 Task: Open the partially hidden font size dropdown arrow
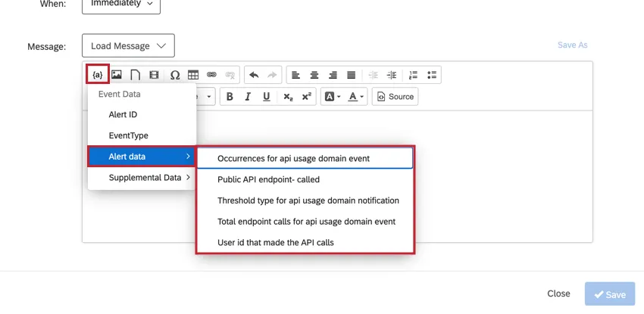(208, 97)
